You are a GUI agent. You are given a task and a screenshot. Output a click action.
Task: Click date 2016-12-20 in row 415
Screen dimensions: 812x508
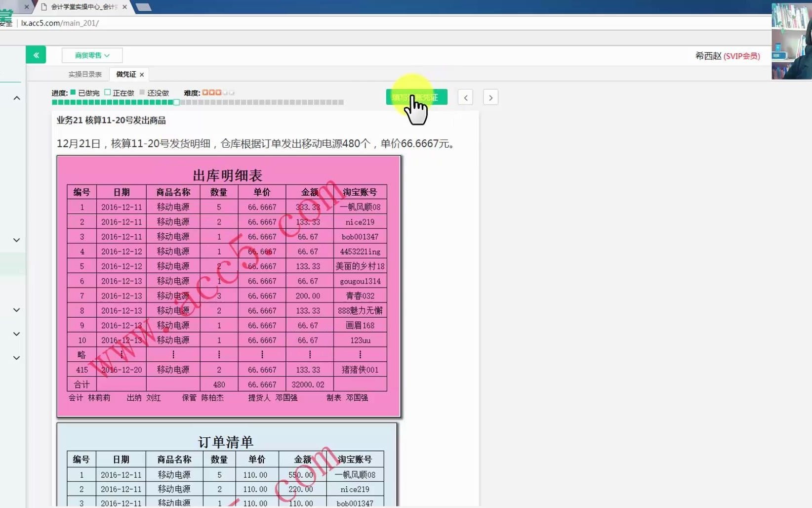click(122, 370)
